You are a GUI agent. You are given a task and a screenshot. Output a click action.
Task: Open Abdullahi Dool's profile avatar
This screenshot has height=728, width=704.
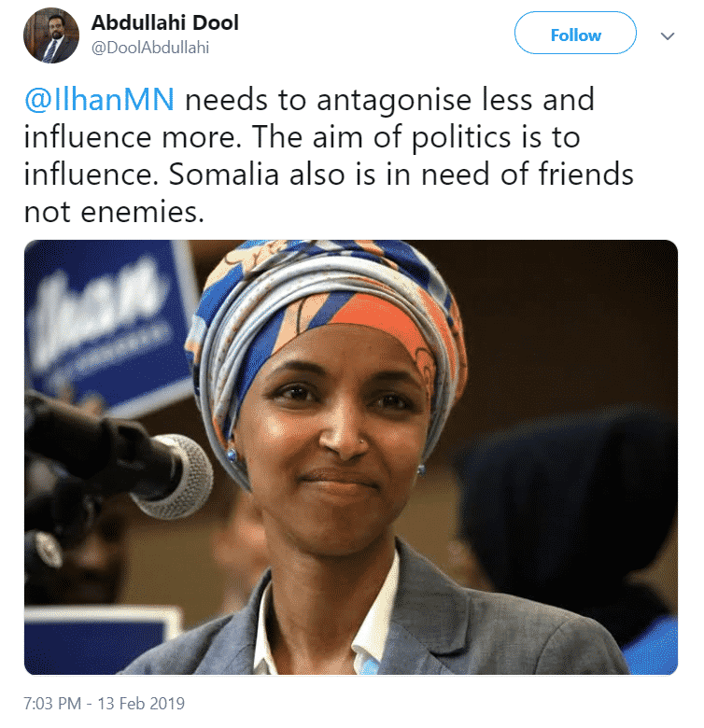tap(51, 35)
